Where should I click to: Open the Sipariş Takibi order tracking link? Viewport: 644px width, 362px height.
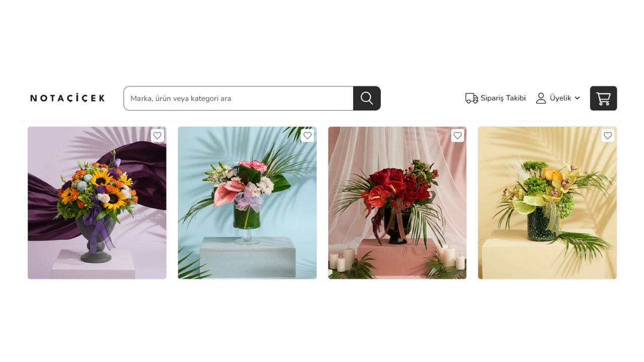[503, 98]
